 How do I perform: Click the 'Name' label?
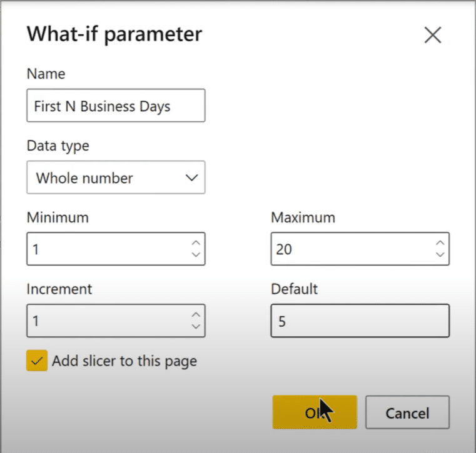[46, 74]
